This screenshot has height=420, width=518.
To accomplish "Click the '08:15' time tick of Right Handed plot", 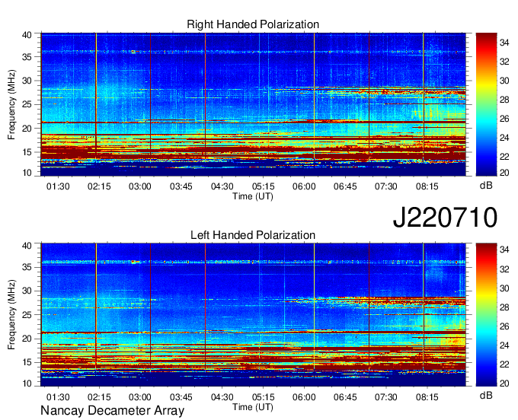I will [x=427, y=186].
